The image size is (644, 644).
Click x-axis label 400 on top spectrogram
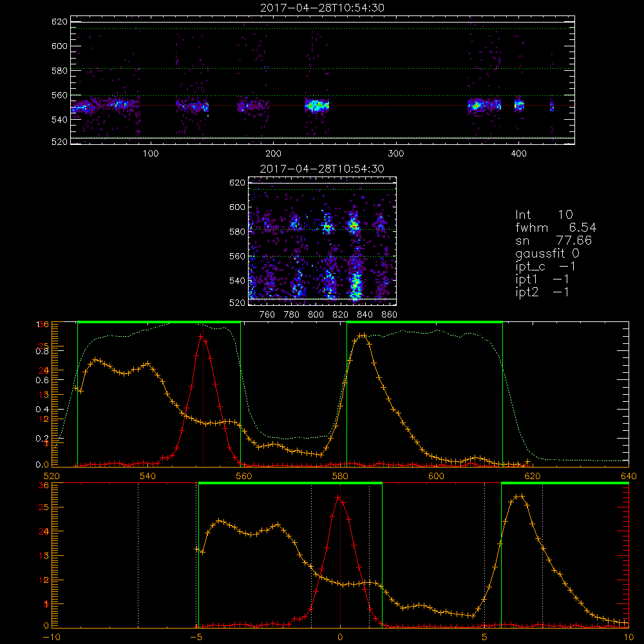[x=518, y=154]
